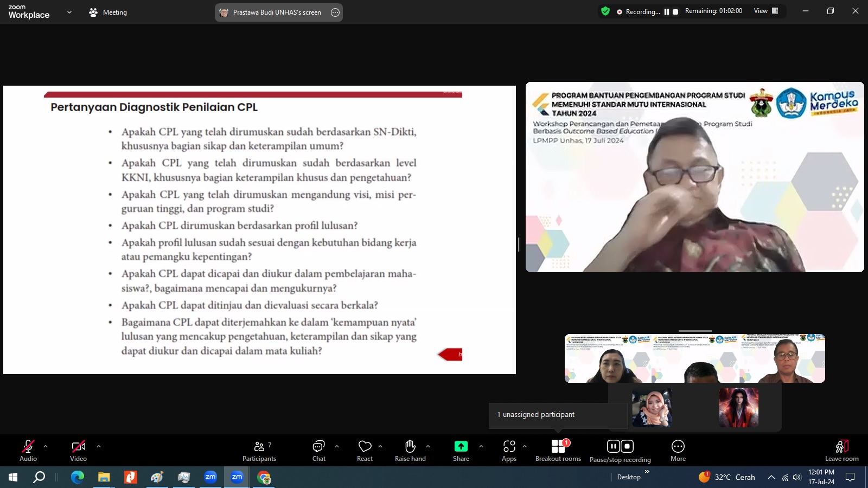The height and width of the screenshot is (488, 868).
Task: Open Google Chrome from the taskbar
Action: [264, 478]
